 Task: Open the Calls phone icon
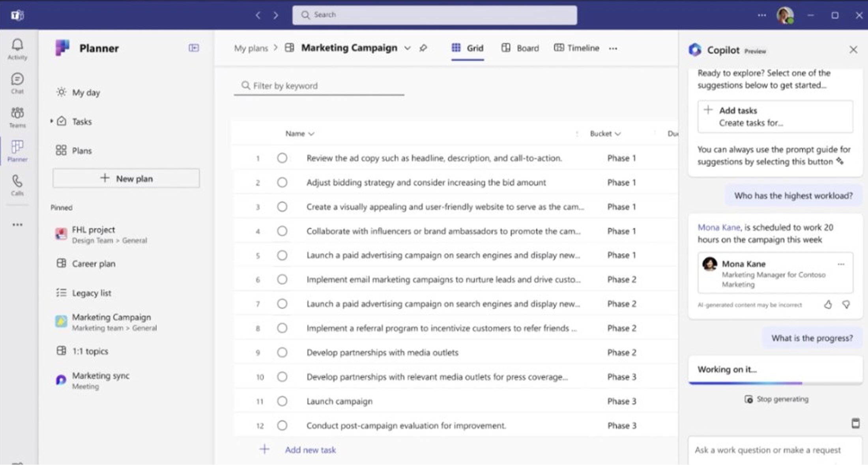[17, 185]
